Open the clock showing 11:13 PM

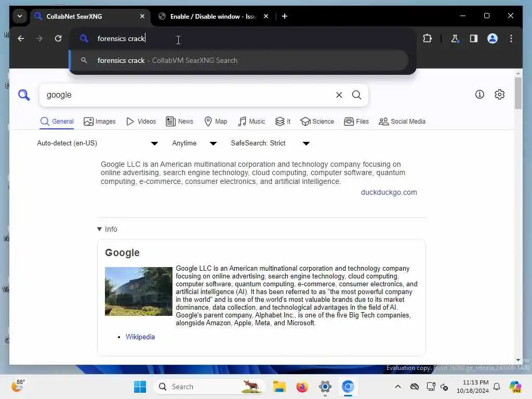pyautogui.click(x=473, y=387)
